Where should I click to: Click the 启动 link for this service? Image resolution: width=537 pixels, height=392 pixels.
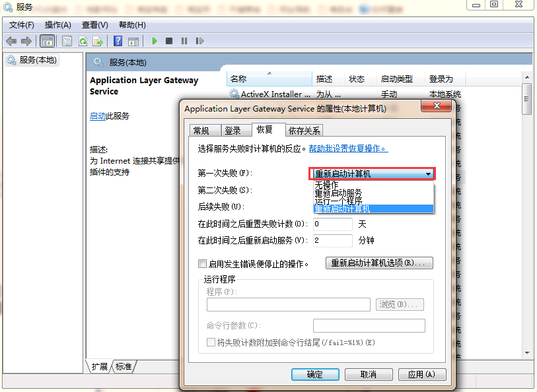[x=98, y=116]
